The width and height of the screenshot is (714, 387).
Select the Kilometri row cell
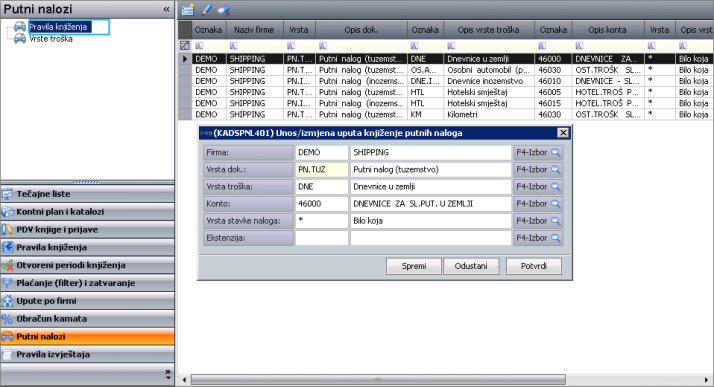[x=489, y=115]
